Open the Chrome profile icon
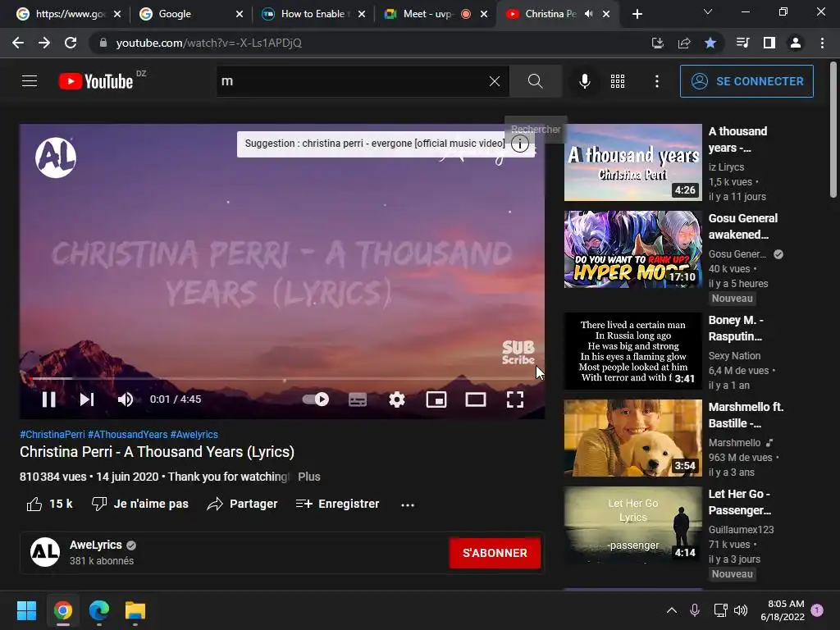This screenshot has width=840, height=630. [796, 43]
